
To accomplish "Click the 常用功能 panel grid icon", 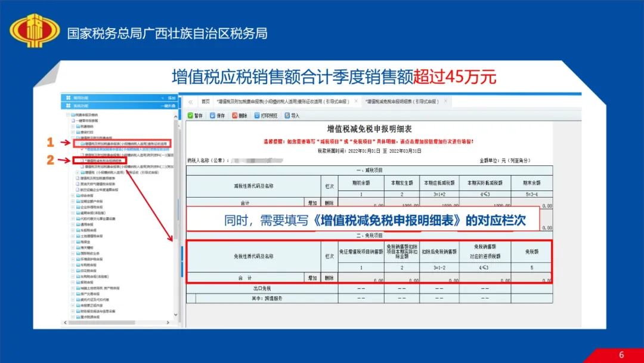I will coord(68,98).
